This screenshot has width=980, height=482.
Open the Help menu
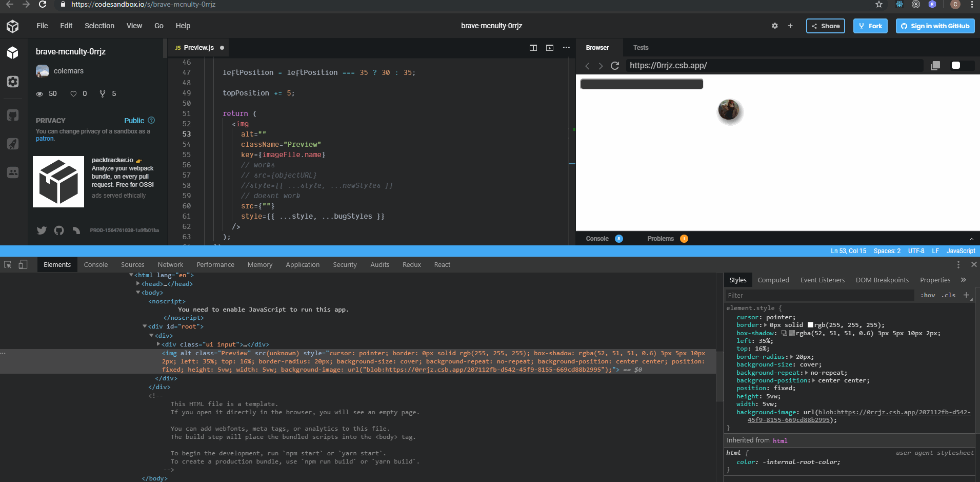(x=183, y=26)
